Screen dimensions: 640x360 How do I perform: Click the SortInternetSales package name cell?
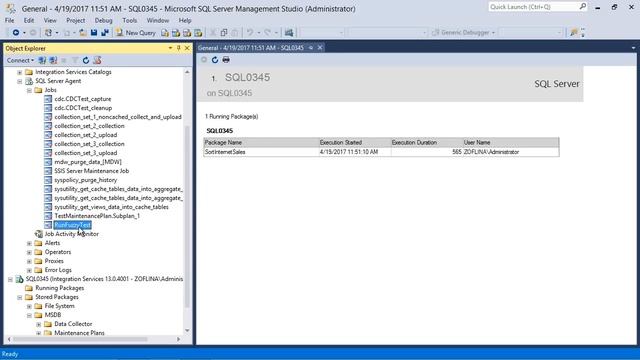pyautogui.click(x=261, y=152)
